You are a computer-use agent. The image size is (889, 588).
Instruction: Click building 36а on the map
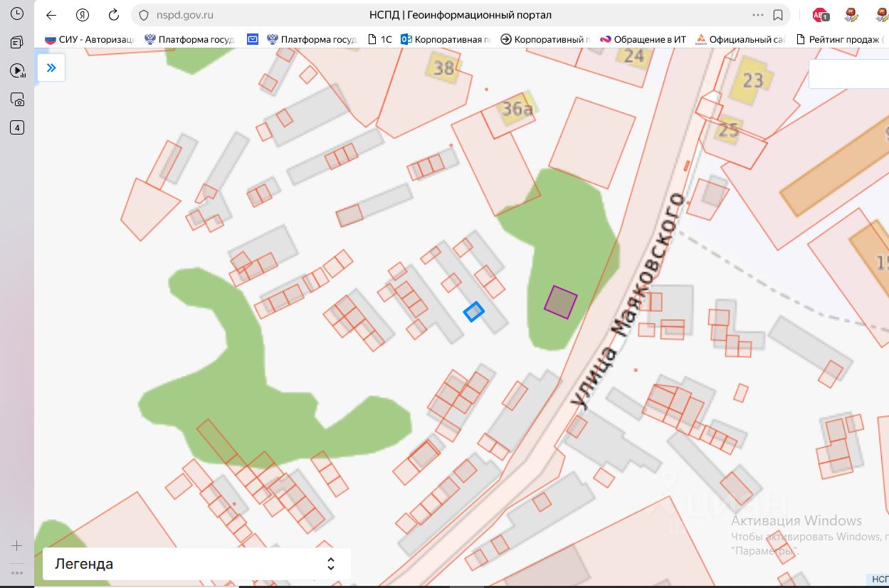point(517,109)
